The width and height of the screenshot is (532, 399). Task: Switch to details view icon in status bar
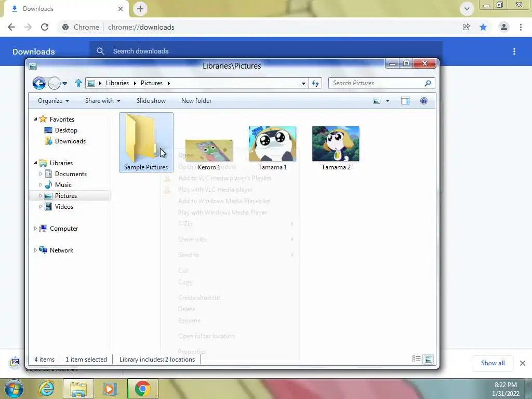point(416,359)
